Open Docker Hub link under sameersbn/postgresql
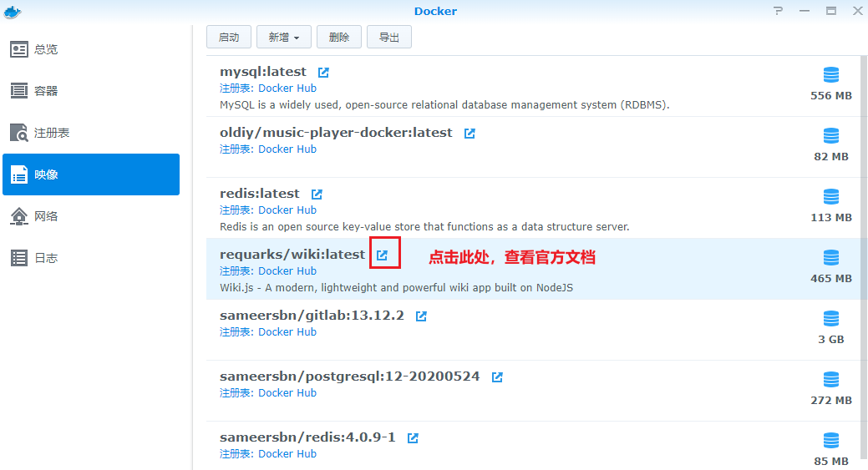The image size is (868, 470). 287,392
